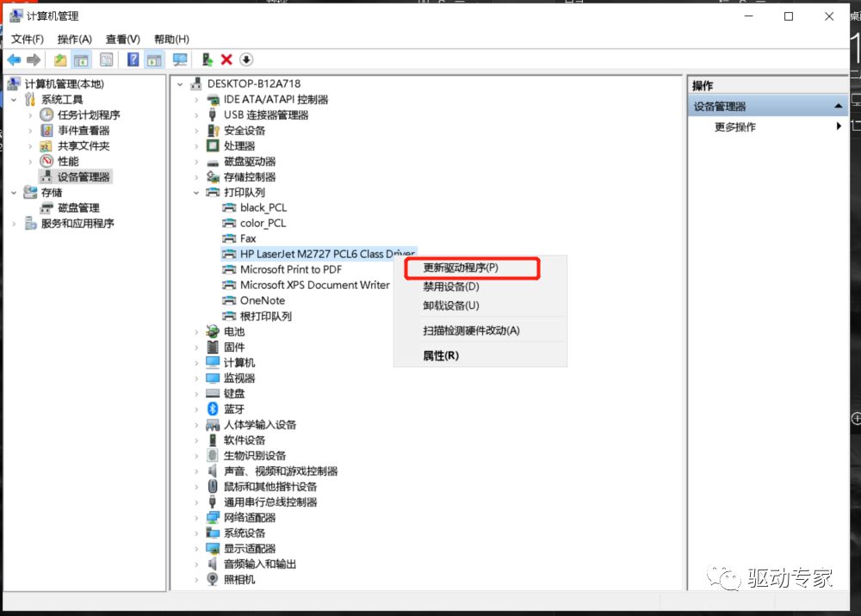Click the Up one level folder icon
This screenshot has height=616, width=861.
tap(60, 59)
